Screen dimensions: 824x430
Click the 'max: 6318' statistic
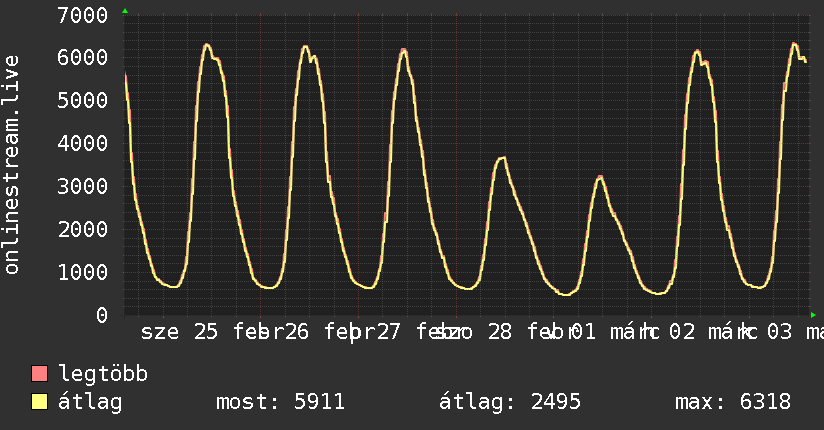[x=733, y=402]
